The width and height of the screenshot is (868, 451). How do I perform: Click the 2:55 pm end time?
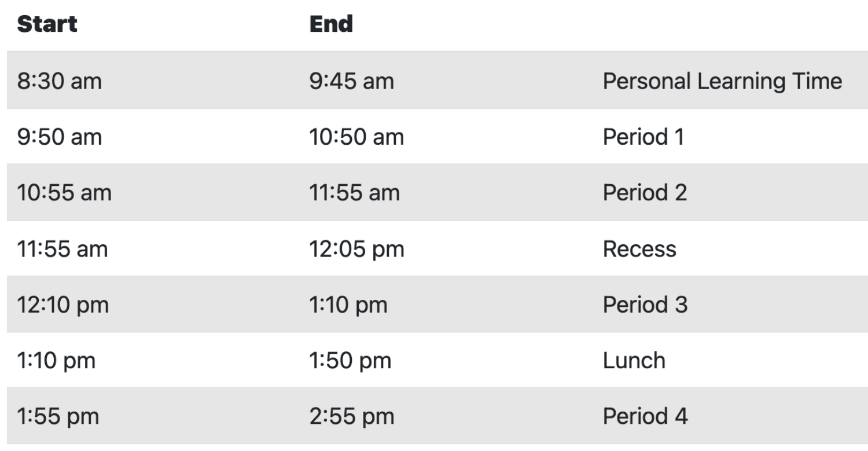click(351, 416)
